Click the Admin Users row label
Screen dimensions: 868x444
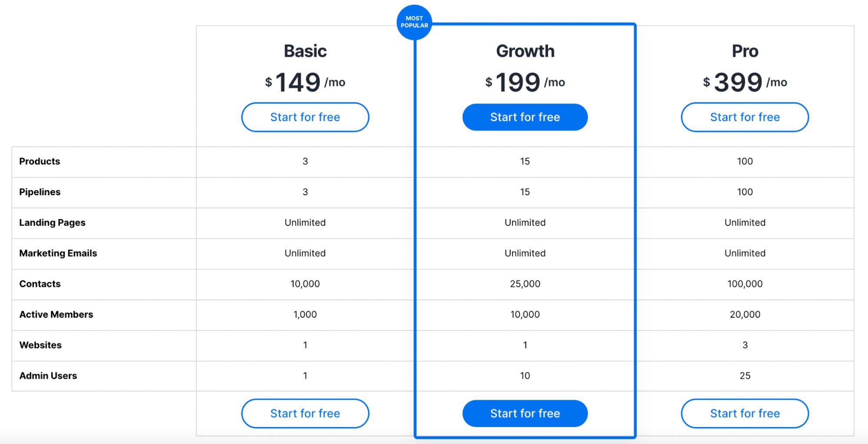pyautogui.click(x=48, y=376)
